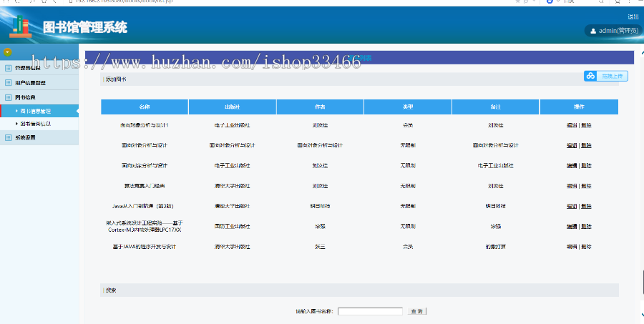Focus the book name search input field
644x324 pixels.
coord(370,311)
